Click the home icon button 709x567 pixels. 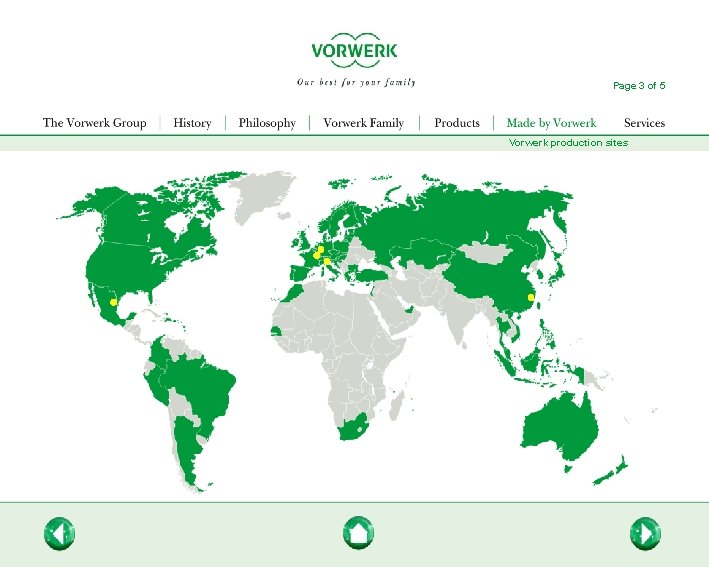tap(358, 533)
